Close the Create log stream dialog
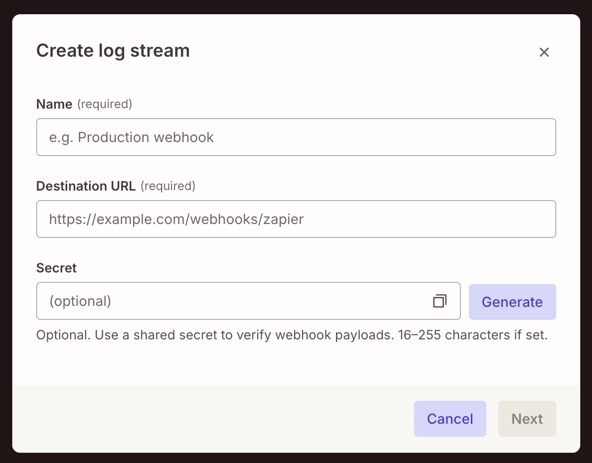Screen dimensions: 592x463 (544, 52)
